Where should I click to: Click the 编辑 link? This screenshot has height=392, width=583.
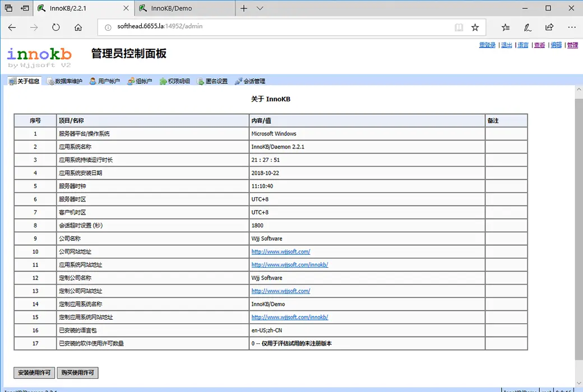[x=556, y=45]
